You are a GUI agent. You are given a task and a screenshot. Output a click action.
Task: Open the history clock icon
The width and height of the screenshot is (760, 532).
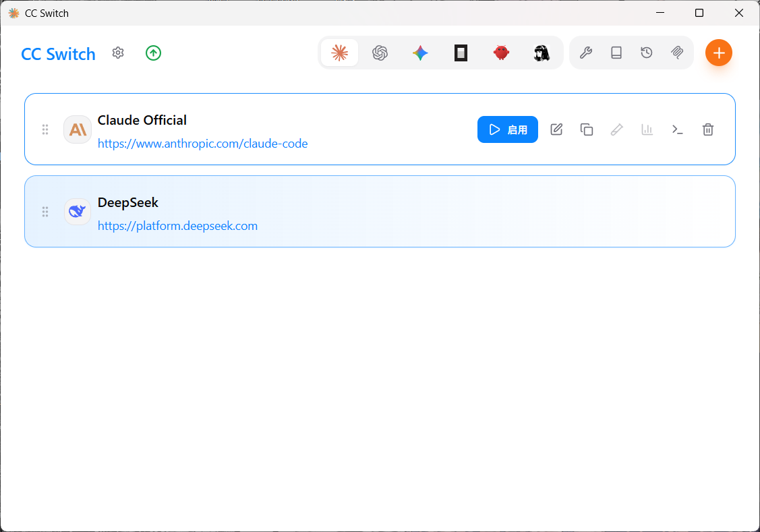click(x=647, y=53)
